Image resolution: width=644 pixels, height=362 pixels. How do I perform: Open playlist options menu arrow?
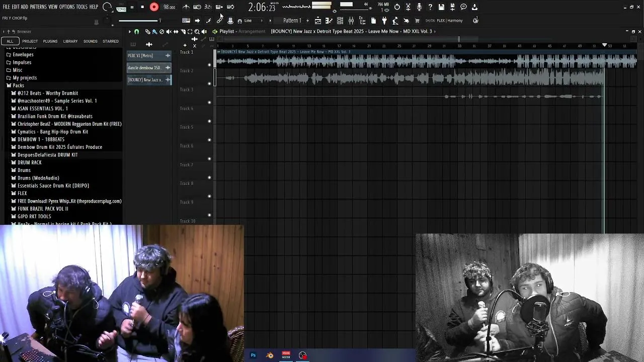pyautogui.click(x=129, y=32)
